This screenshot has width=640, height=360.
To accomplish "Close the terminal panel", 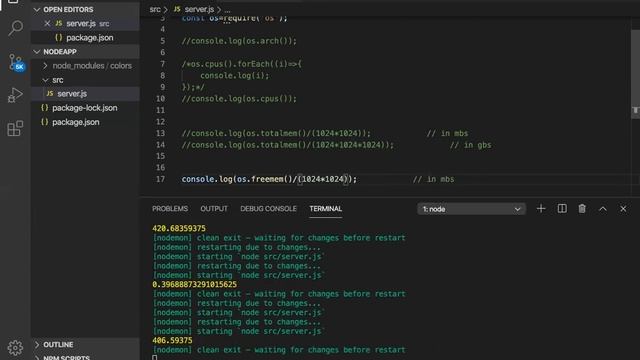I will 623,209.
